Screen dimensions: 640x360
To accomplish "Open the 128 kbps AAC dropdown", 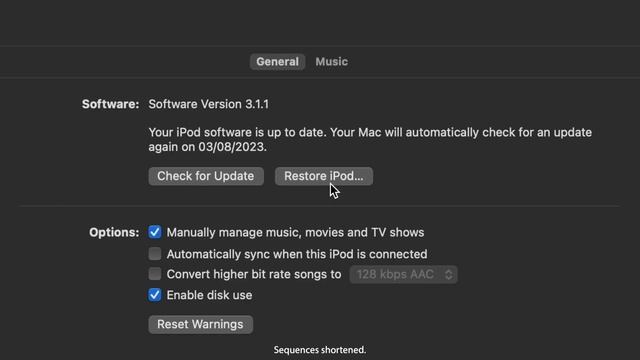I will 403,274.
